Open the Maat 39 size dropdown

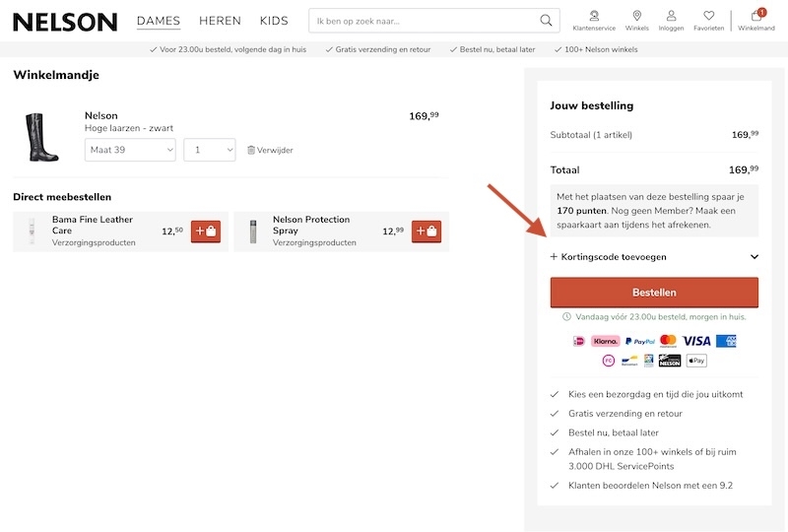[x=130, y=150]
